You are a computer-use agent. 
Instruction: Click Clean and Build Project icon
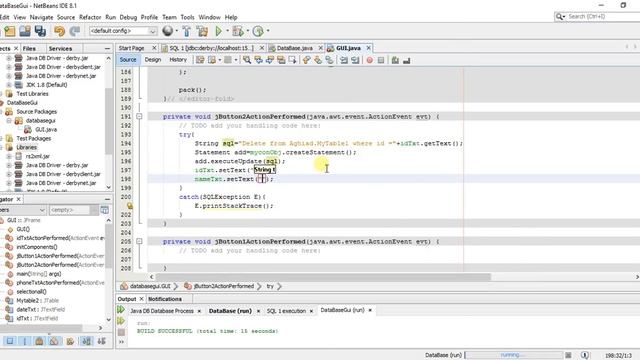click(x=202, y=31)
